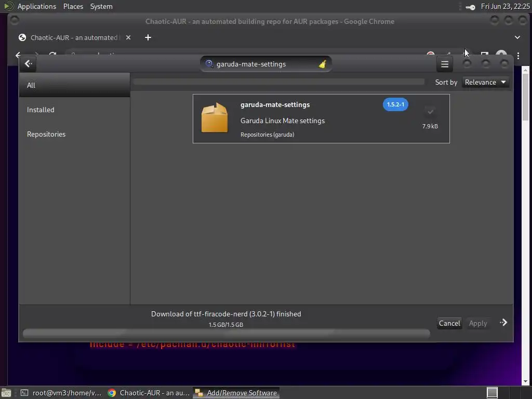
Task: Click the show desktop icon in bottom panel
Action: 6,393
